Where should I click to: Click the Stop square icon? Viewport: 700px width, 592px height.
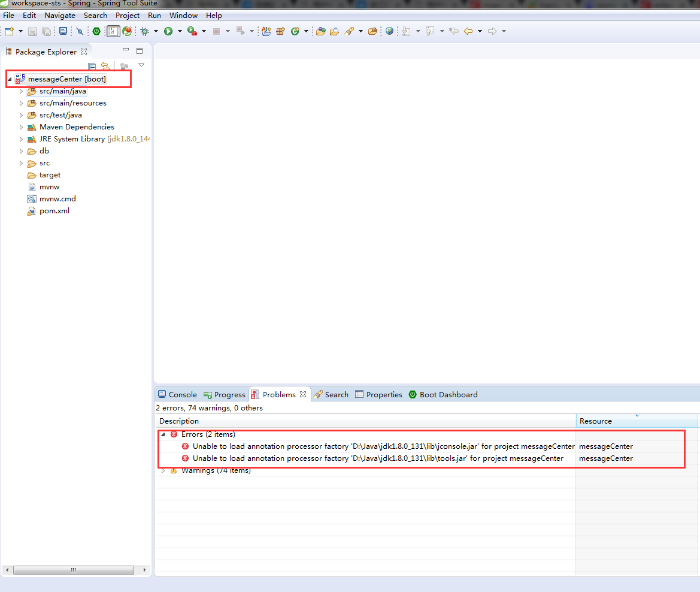tap(217, 31)
